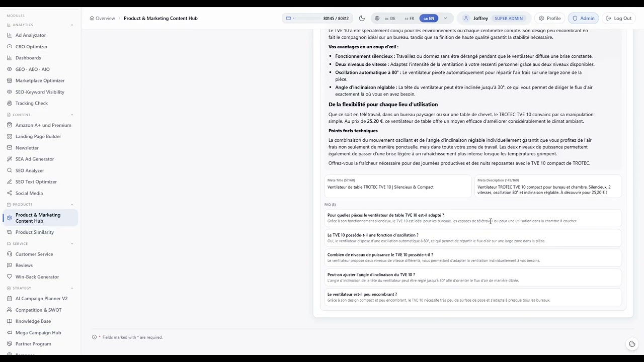Open AI Campaign Planner V2

point(40,299)
